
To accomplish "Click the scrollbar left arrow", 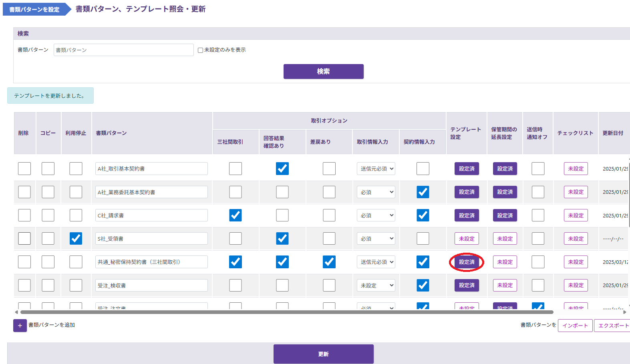I will click(16, 312).
